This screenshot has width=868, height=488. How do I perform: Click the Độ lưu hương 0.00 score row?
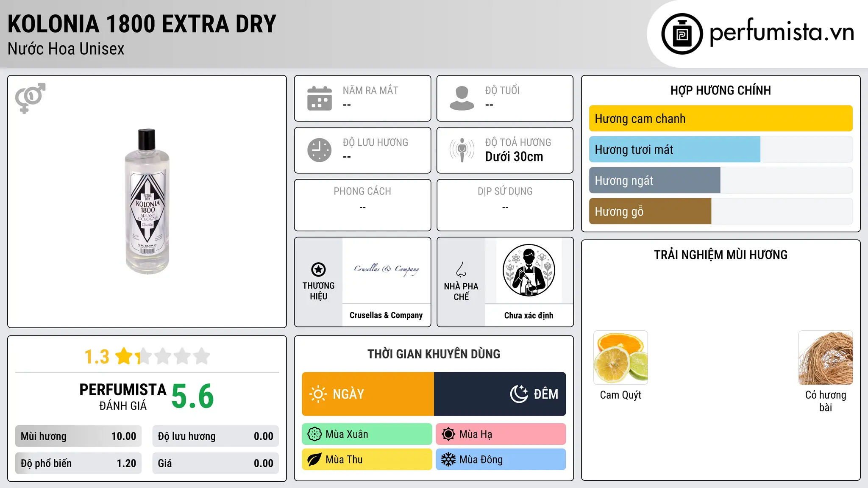(x=216, y=436)
